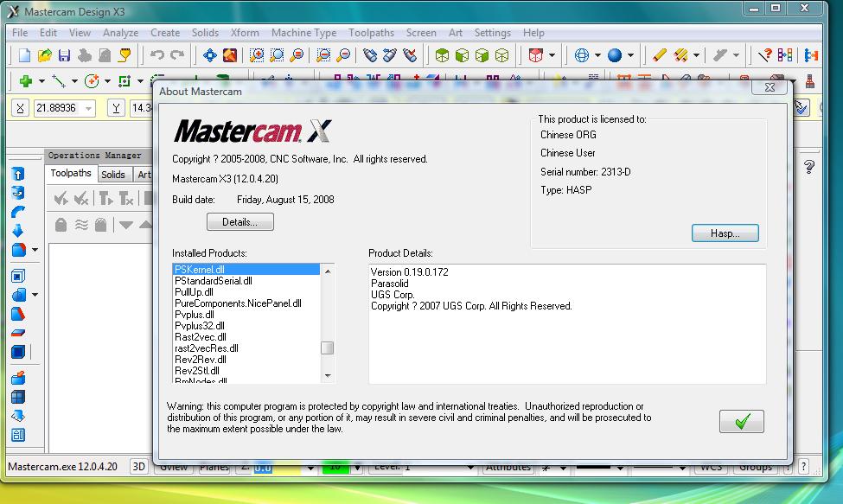Click the Create line icon
The height and width of the screenshot is (504, 843).
coord(59,81)
